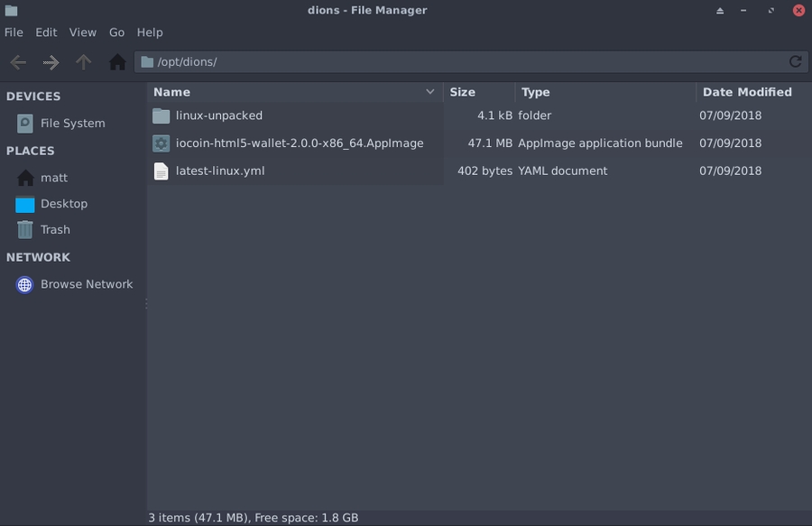The image size is (812, 526).
Task: Select the Browse Network globe icon
Action: 24,283
